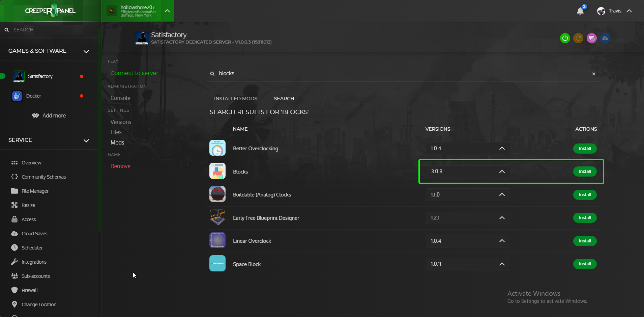The image size is (644, 317).
Task: Click the Overview grid icon
Action: [x=14, y=163]
